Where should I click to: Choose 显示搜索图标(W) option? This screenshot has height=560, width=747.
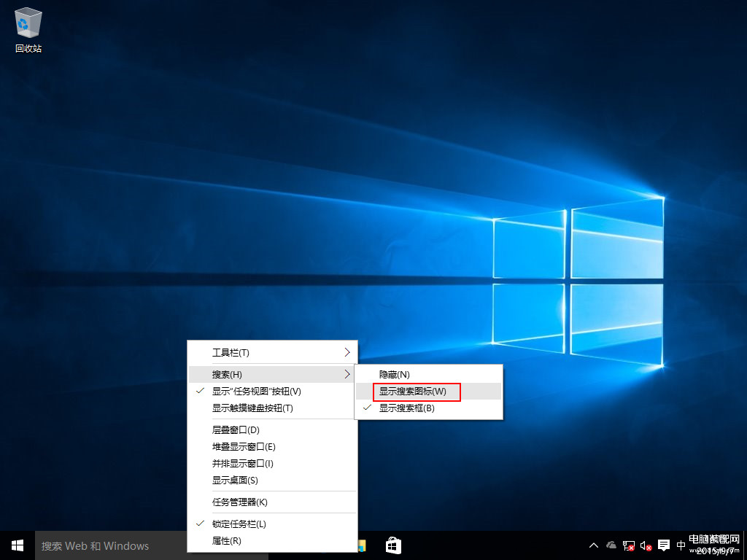click(x=428, y=392)
